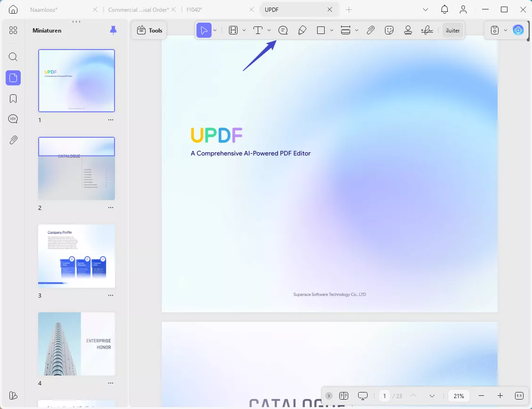The width and height of the screenshot is (532, 409).
Task: Expand the Text tool dropdown arrow
Action: (x=269, y=30)
